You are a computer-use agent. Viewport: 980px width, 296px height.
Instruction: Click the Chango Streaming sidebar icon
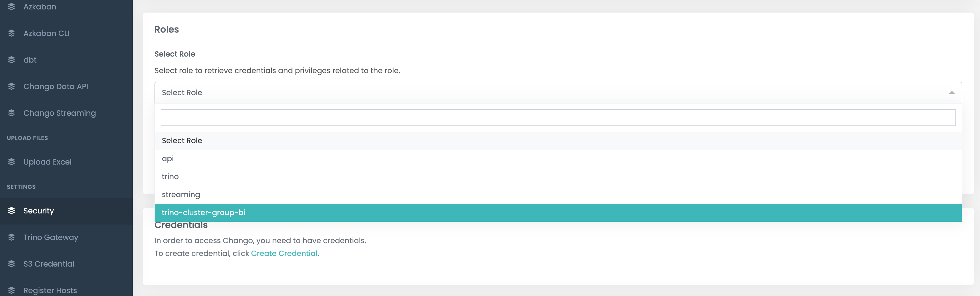tap(11, 113)
